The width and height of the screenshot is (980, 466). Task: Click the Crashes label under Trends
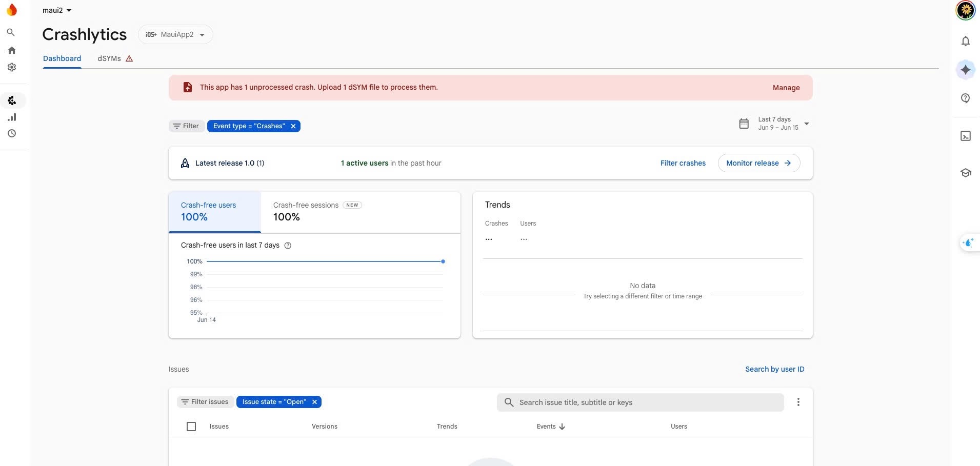(496, 224)
